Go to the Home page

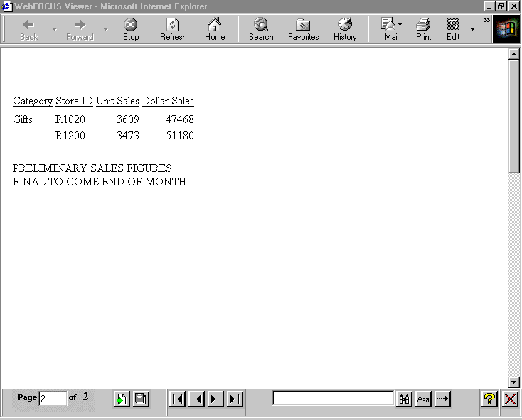point(215,30)
